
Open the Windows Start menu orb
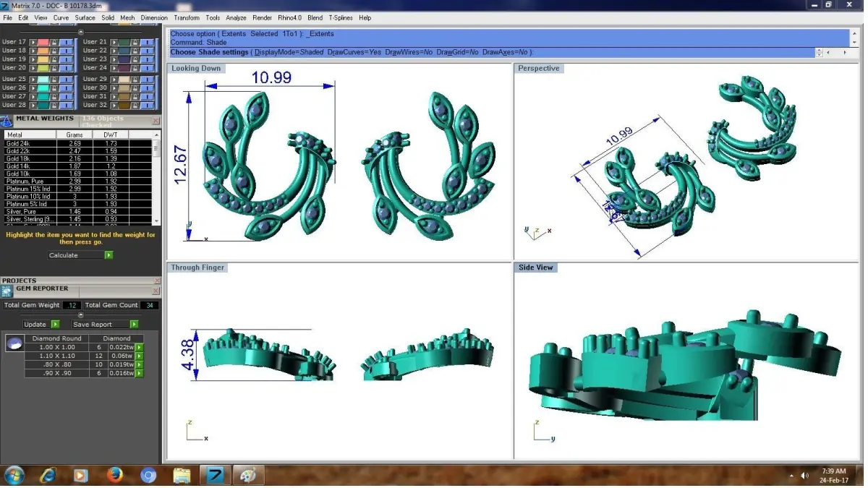[x=14, y=475]
